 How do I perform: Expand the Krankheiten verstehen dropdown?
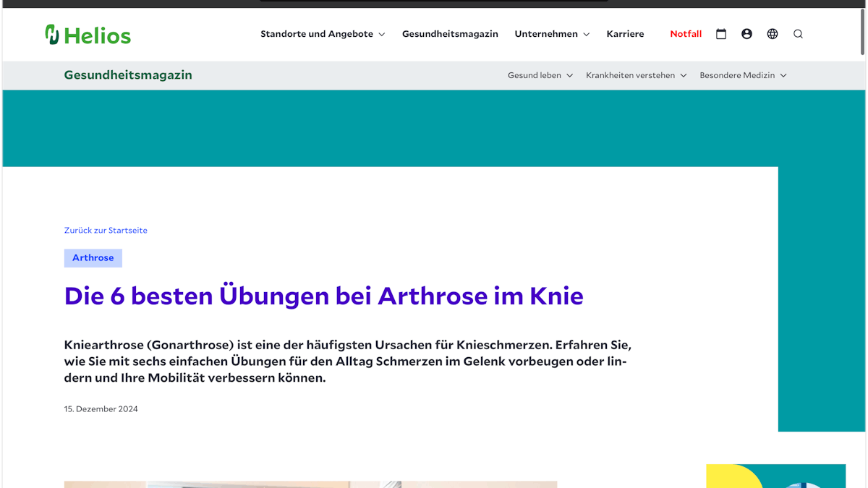636,74
